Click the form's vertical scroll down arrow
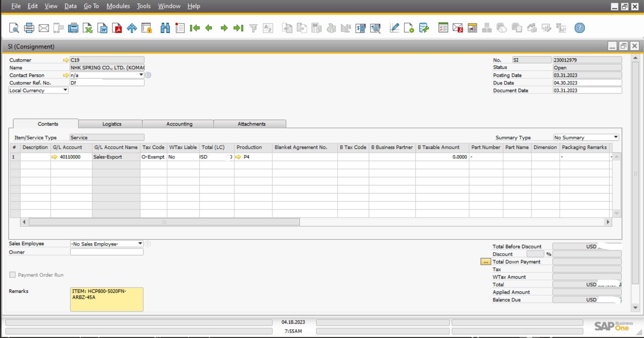The height and width of the screenshot is (338, 644). (635, 307)
